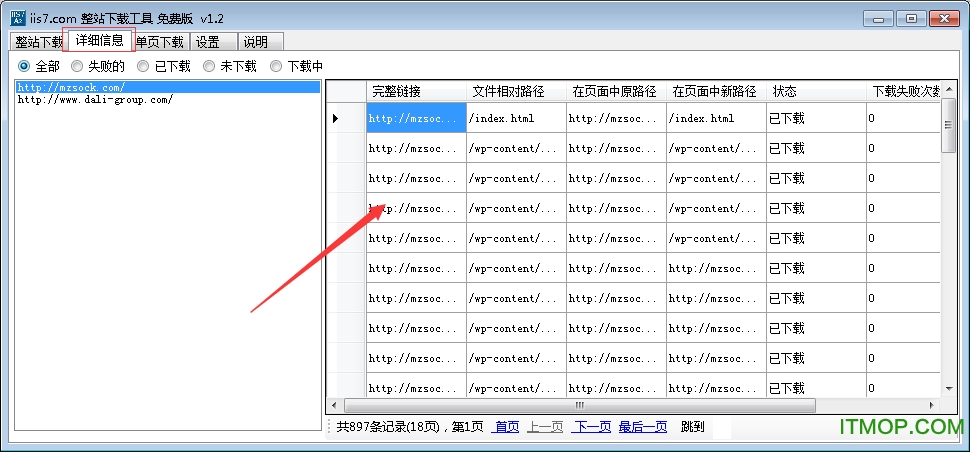Click the 上一页 previous page link
Image resolution: width=970 pixels, height=452 pixels.
point(545,427)
